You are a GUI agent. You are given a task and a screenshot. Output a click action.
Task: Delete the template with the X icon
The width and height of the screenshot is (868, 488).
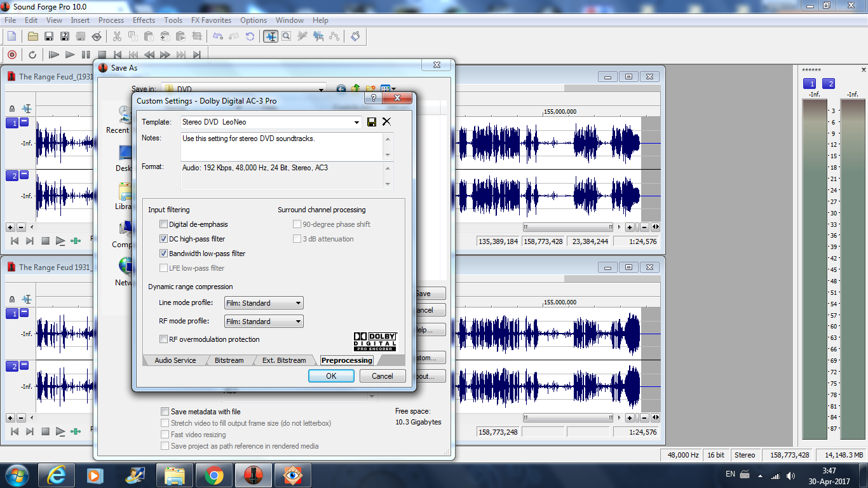pos(386,122)
